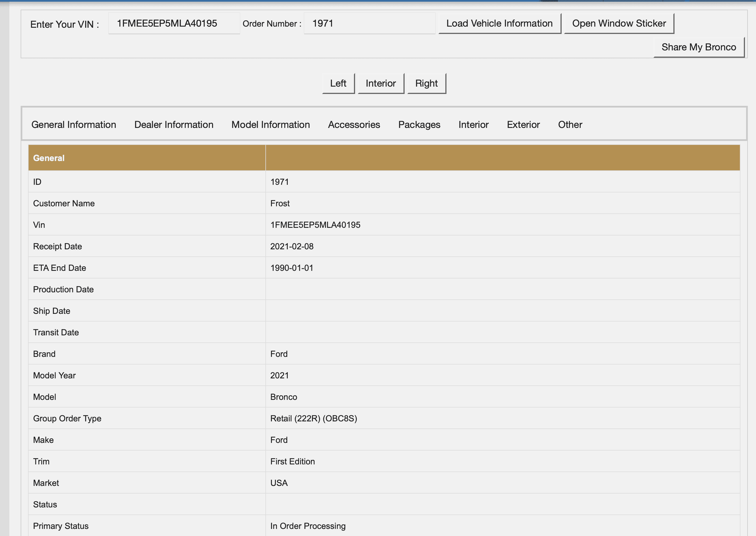This screenshot has width=756, height=536.
Task: Click the Production Date row label
Action: 63,290
